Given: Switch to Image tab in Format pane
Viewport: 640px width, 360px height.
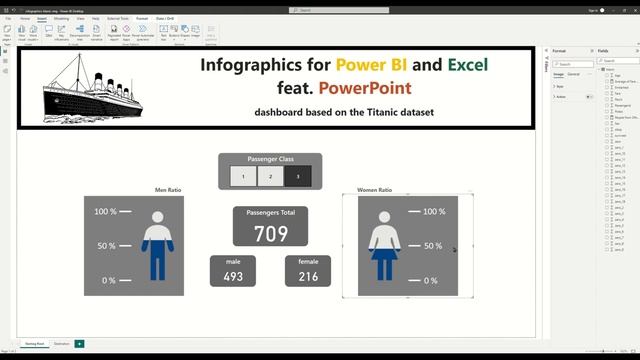Looking at the screenshot, I should (x=558, y=74).
